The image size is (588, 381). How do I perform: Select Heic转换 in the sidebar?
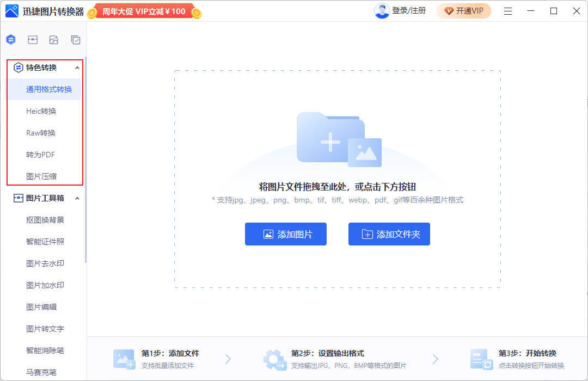tap(41, 111)
